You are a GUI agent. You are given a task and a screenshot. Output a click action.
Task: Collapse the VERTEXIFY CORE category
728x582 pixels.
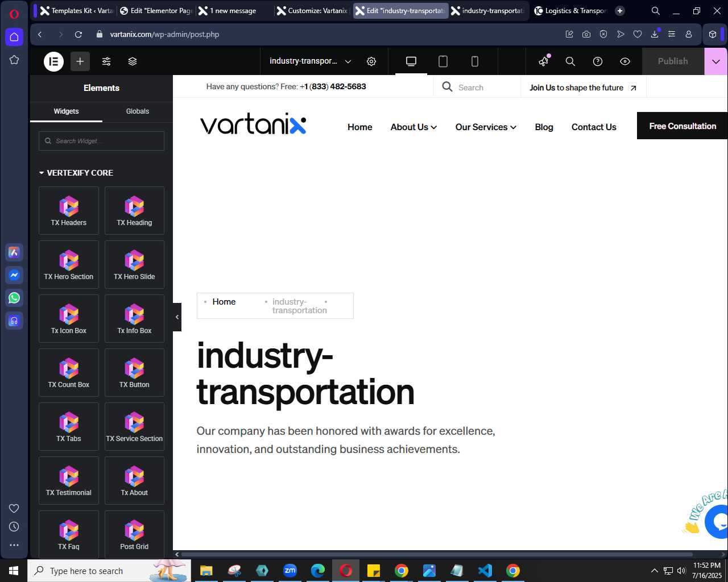coord(76,173)
